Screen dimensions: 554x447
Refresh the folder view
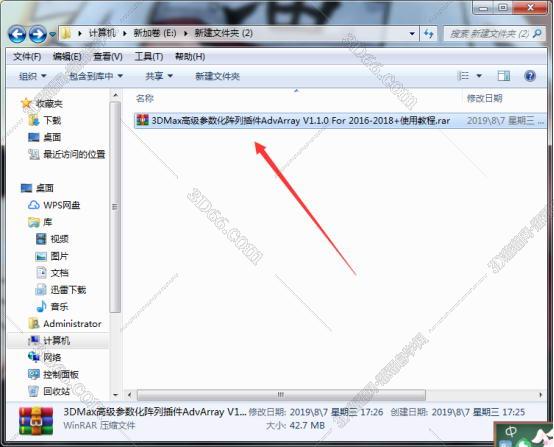[x=429, y=34]
